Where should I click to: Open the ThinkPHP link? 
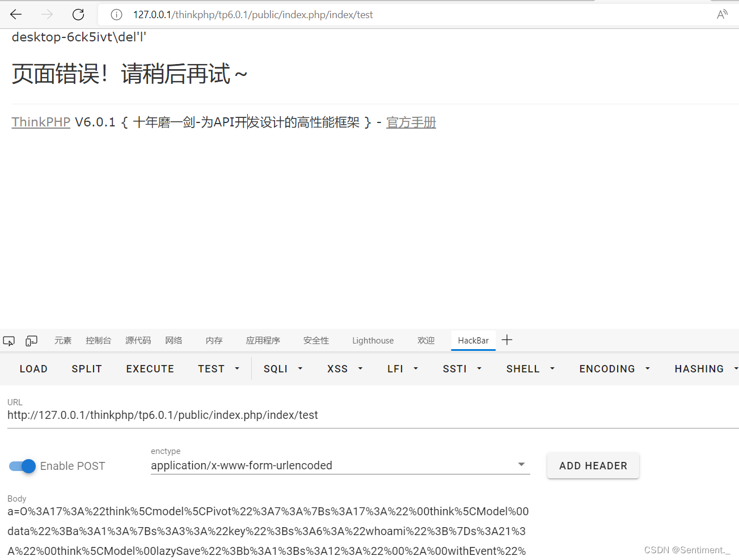(41, 122)
